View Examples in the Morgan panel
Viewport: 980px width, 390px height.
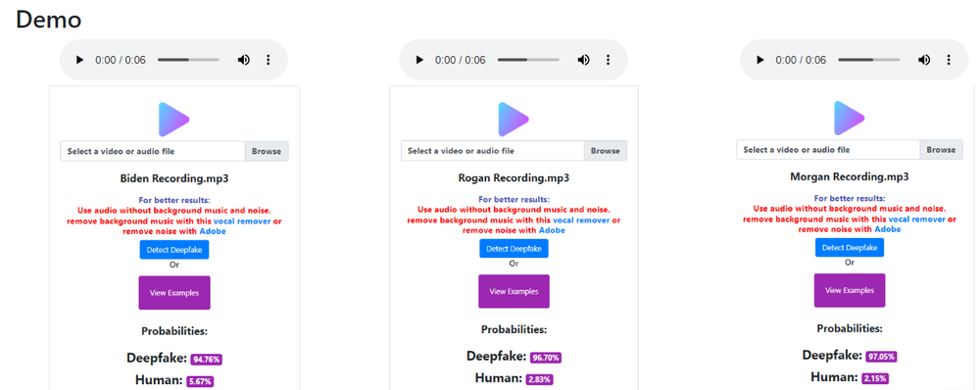tap(850, 290)
